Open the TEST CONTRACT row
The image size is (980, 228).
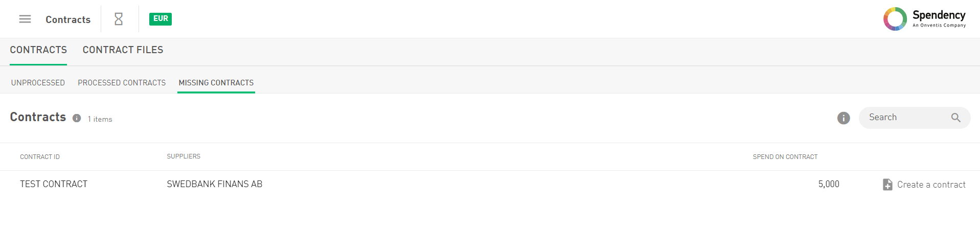pos(54,184)
